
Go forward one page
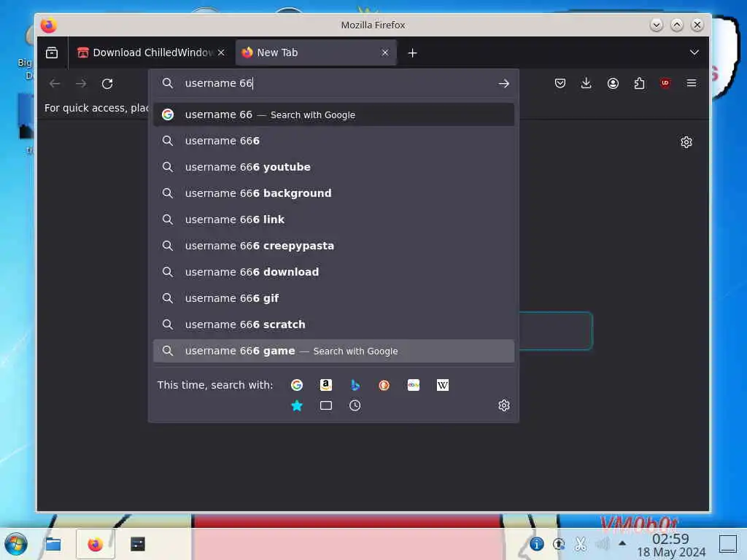pos(81,84)
